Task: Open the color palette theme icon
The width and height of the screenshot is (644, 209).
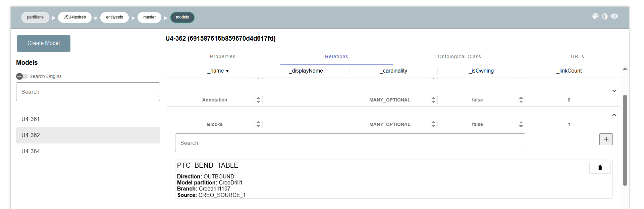Action: coord(595,16)
